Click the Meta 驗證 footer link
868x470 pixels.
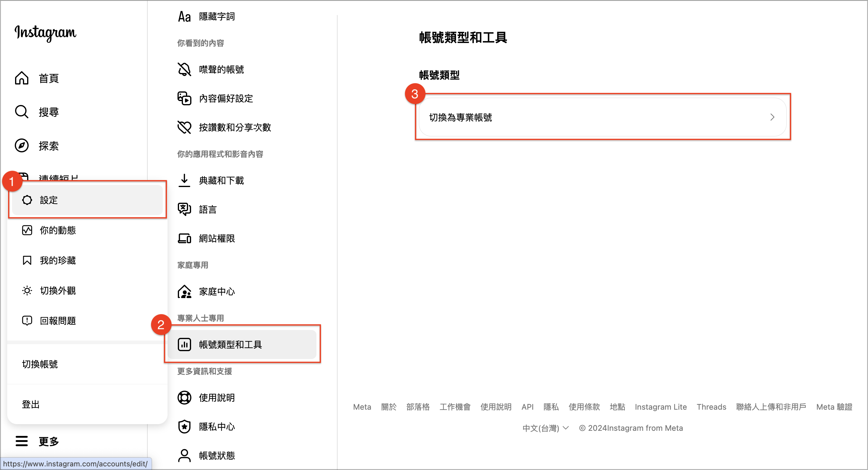click(834, 407)
